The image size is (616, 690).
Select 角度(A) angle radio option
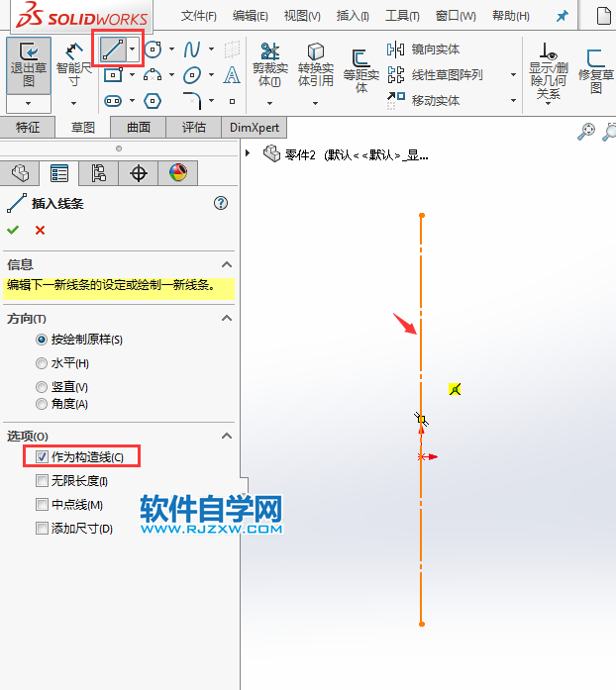42,404
